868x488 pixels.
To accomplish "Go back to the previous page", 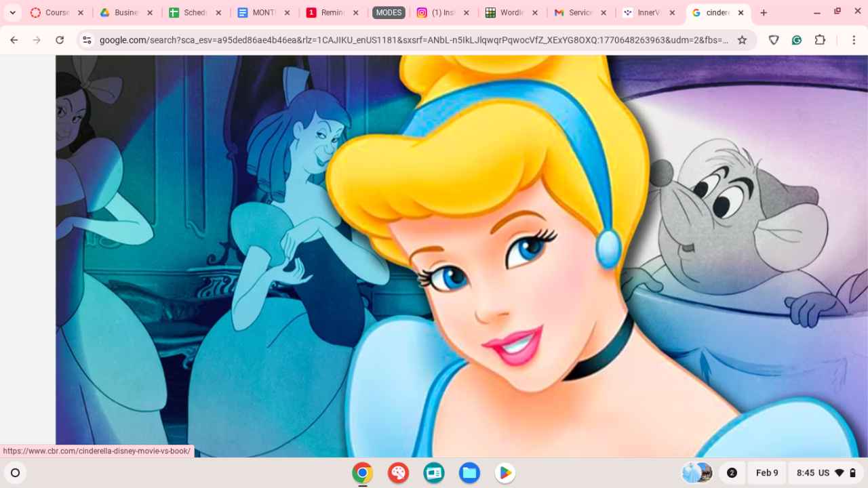I will point(14,40).
